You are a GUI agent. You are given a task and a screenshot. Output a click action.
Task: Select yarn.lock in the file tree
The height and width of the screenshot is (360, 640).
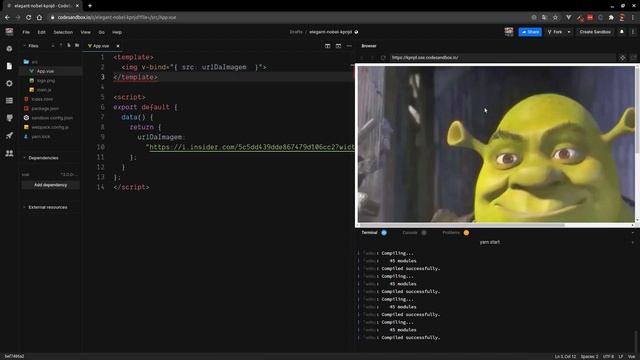click(x=41, y=137)
